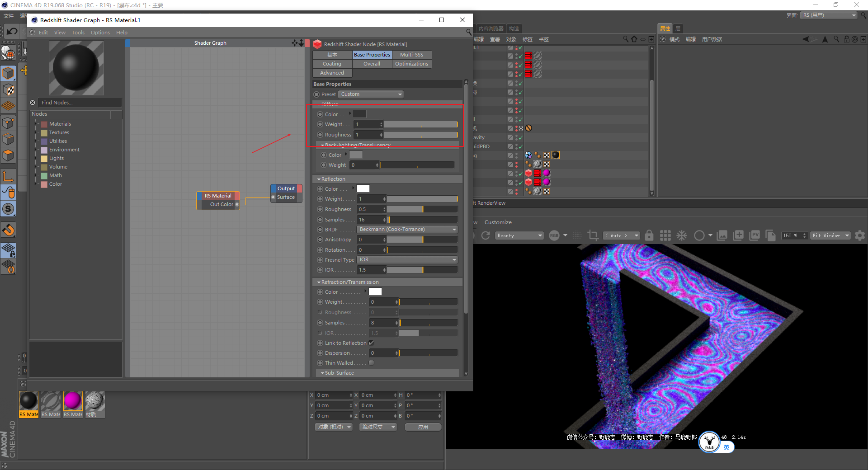This screenshot has height=470, width=868.
Task: Click the lock icon in RenderView toolbar
Action: (649, 235)
